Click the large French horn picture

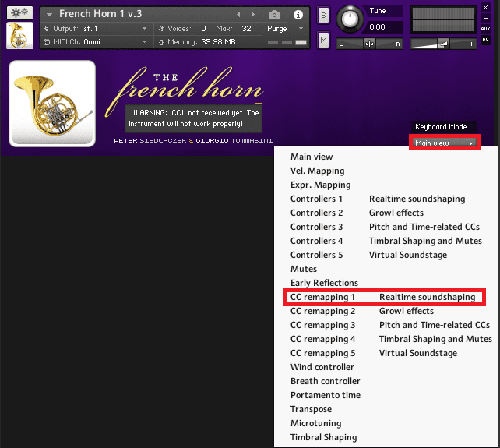click(52, 103)
